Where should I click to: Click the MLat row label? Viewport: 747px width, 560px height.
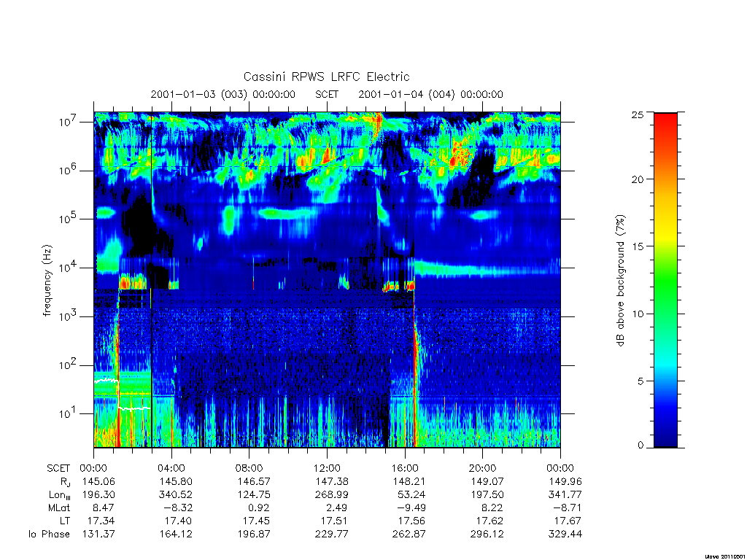(59, 508)
